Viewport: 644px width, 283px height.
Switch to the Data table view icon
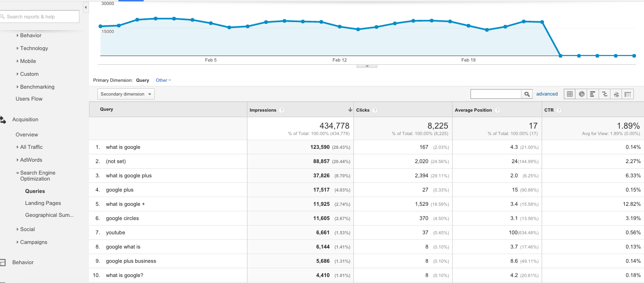570,94
